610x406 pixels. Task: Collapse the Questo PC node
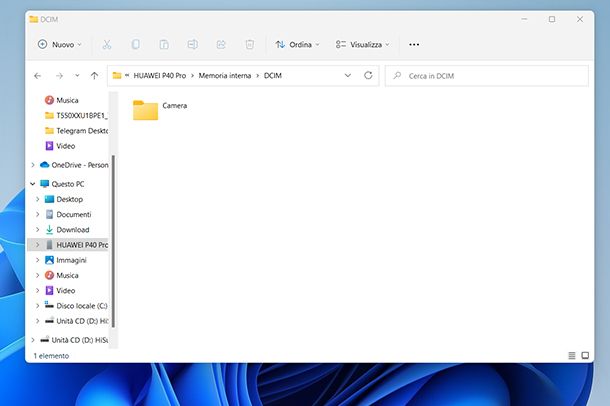33,184
